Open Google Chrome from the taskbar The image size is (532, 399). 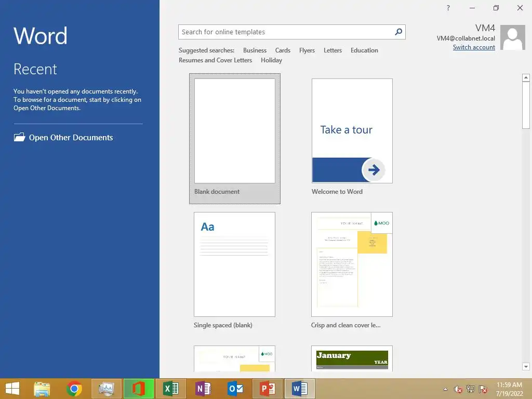pyautogui.click(x=74, y=389)
